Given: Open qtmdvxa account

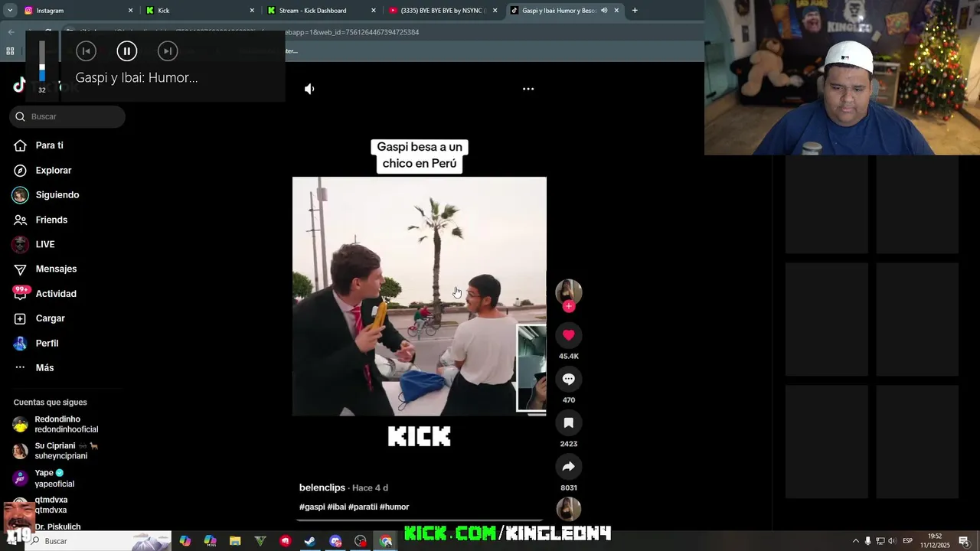Looking at the screenshot, I should 51,504.
